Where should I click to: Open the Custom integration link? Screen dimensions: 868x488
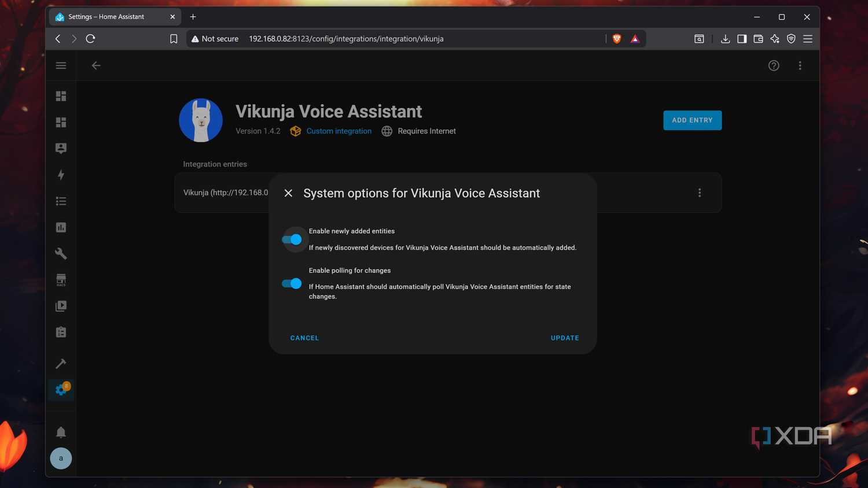pos(339,131)
